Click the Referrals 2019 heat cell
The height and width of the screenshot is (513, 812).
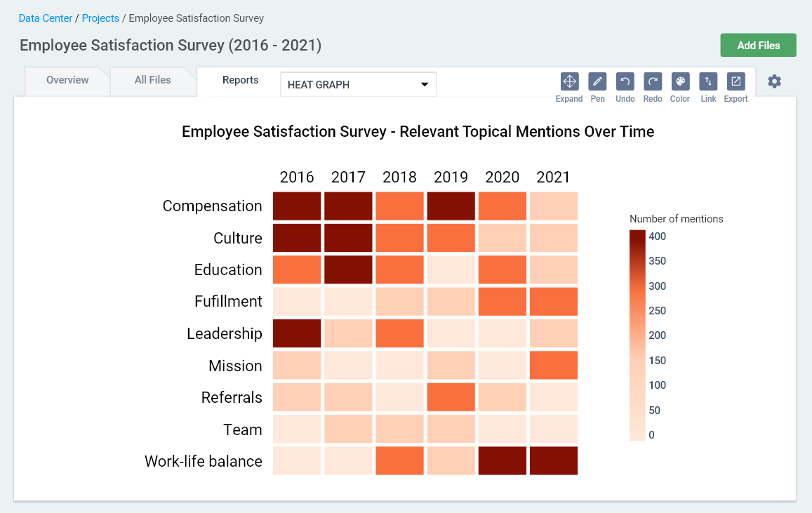tap(451, 397)
